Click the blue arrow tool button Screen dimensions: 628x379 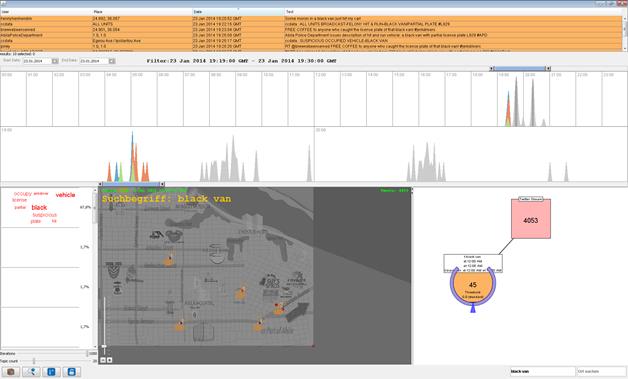tap(31, 371)
